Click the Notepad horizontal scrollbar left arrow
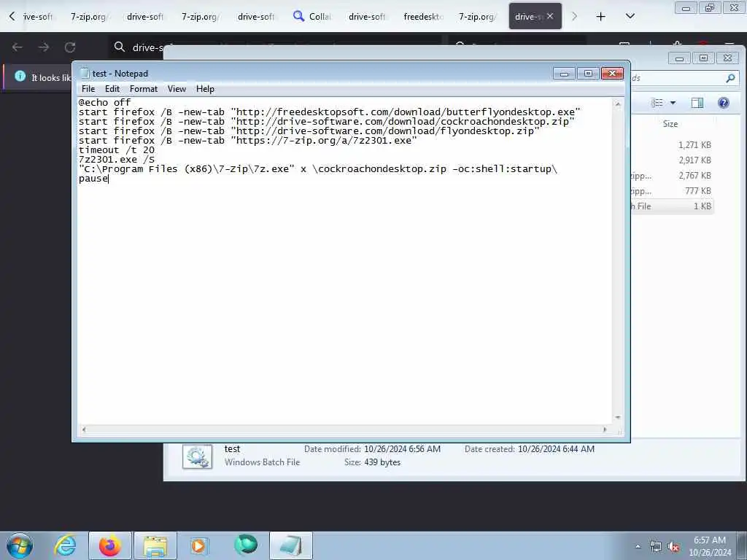This screenshot has width=747, height=560. (x=84, y=429)
